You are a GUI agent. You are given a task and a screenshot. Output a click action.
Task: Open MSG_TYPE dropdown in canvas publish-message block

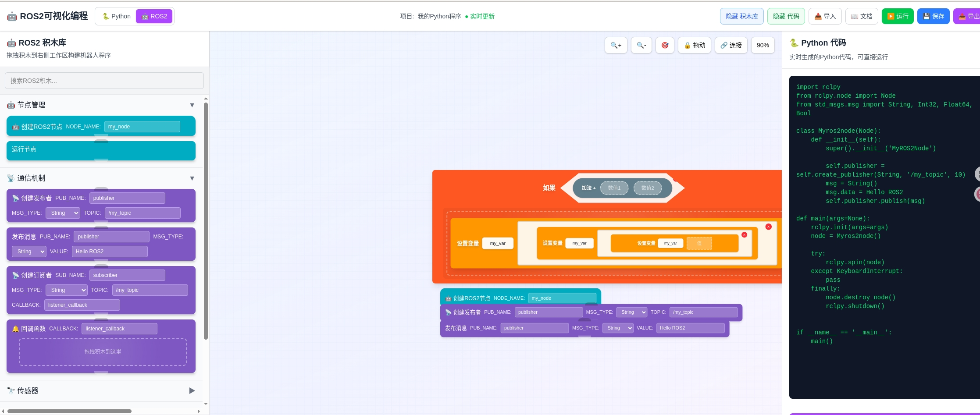(618, 328)
